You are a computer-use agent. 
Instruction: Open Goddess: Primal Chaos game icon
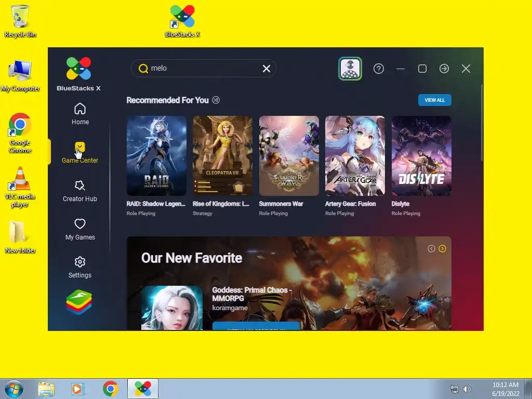click(x=171, y=308)
